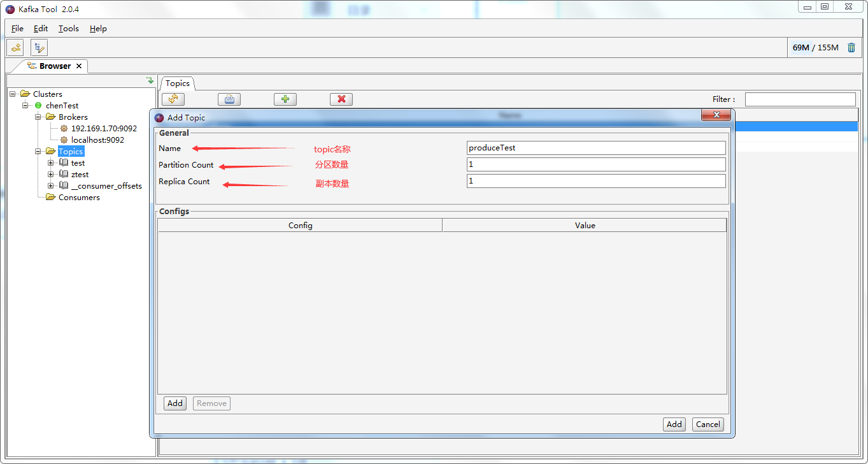The height and width of the screenshot is (464, 868).
Task: Expand the ztest topic node
Action: pyautogui.click(x=51, y=175)
